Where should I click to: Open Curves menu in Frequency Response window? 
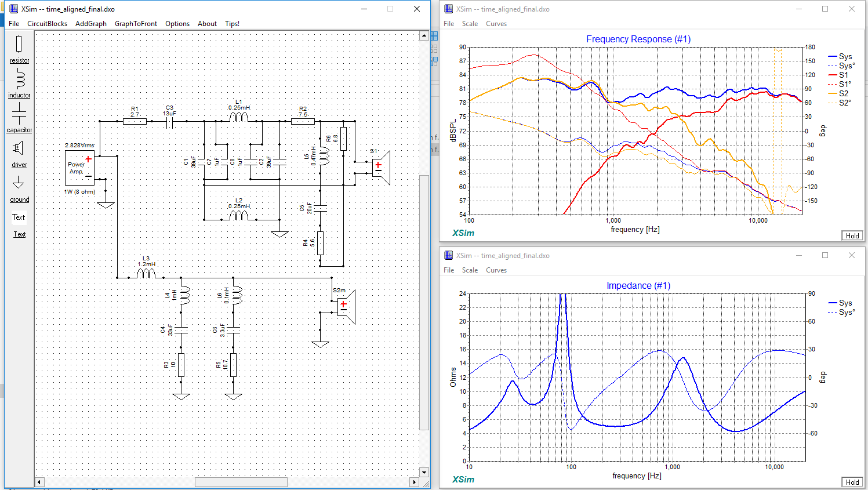pyautogui.click(x=496, y=24)
